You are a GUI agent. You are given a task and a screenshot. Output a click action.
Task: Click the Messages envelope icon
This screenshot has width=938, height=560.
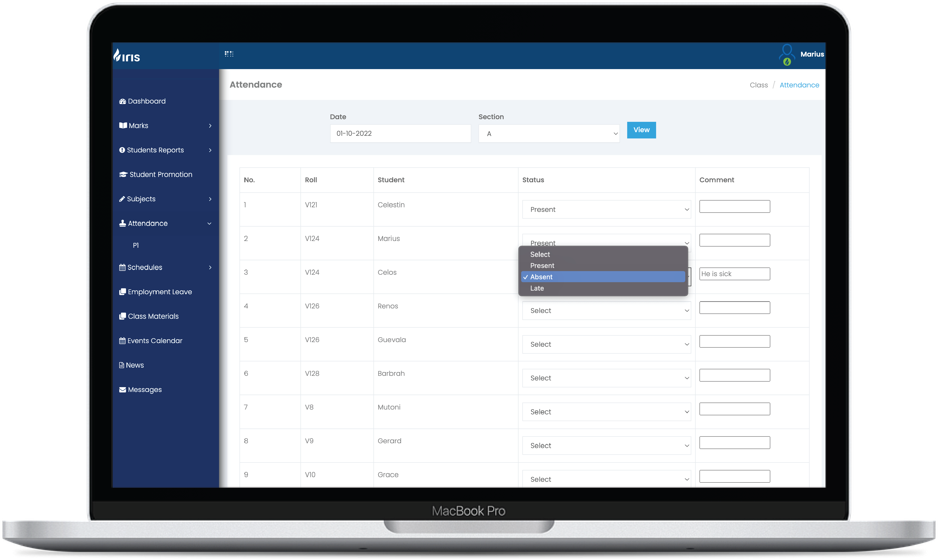click(122, 390)
